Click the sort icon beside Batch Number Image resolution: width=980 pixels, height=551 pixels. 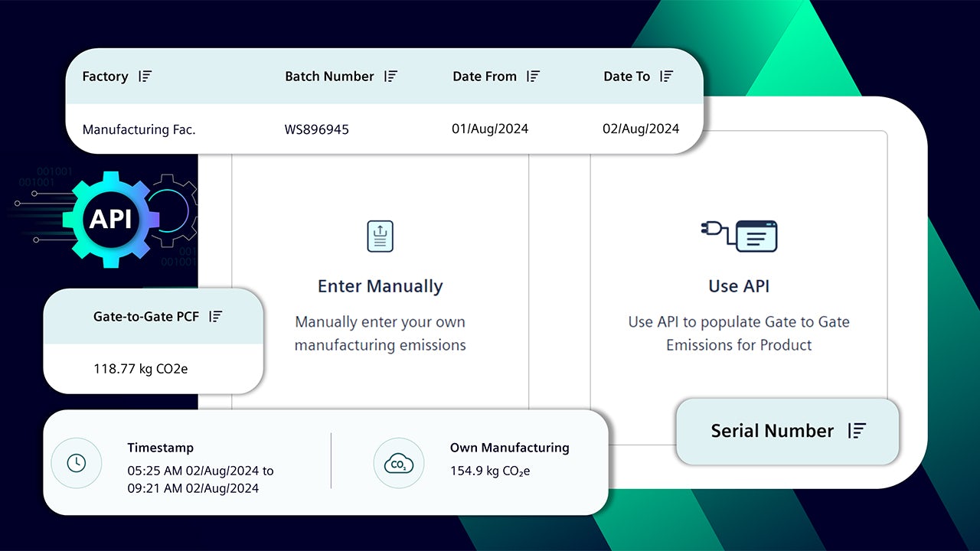pyautogui.click(x=390, y=76)
